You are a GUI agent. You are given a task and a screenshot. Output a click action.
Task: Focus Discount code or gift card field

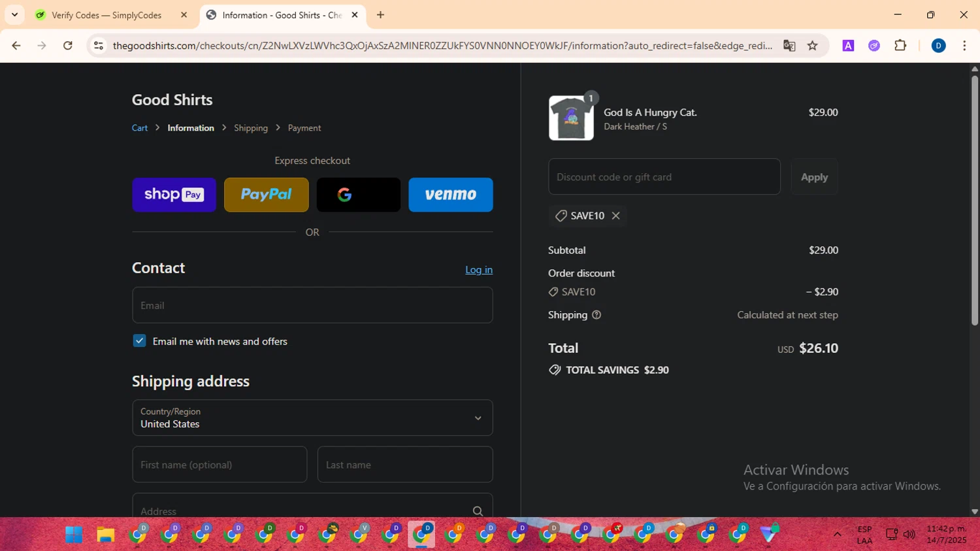[x=664, y=176]
